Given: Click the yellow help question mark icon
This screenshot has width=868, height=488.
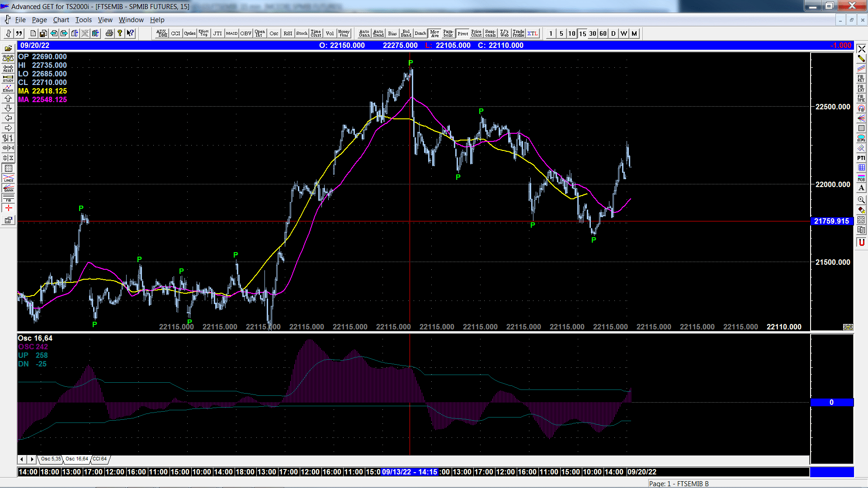Looking at the screenshot, I should (x=120, y=33).
